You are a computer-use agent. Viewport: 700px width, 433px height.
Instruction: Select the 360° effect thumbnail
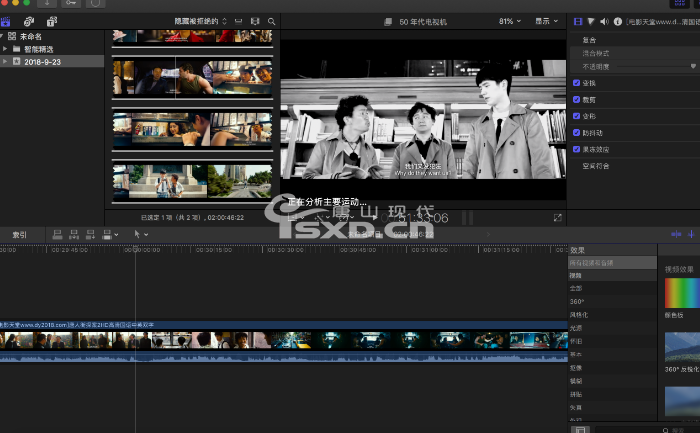tap(682, 347)
